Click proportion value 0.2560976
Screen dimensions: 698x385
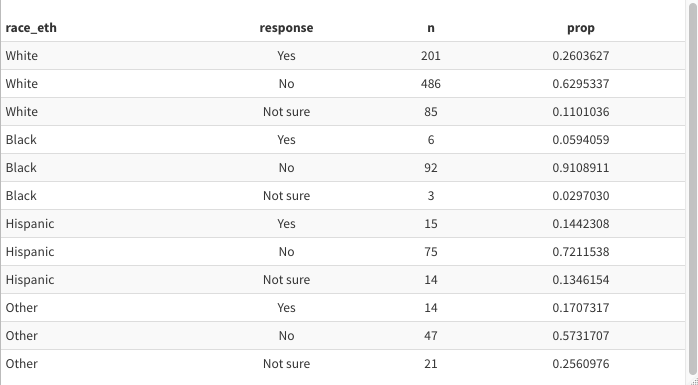(580, 364)
